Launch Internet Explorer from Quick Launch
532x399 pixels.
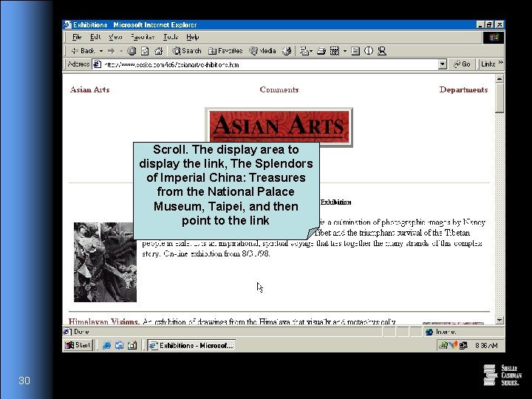pos(106,345)
